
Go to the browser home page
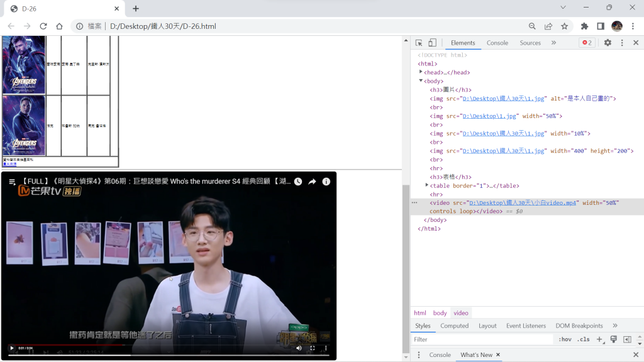(x=59, y=26)
